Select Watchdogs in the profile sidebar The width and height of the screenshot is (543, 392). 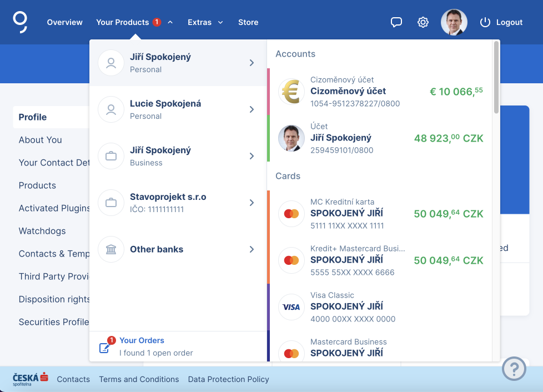[x=42, y=231]
